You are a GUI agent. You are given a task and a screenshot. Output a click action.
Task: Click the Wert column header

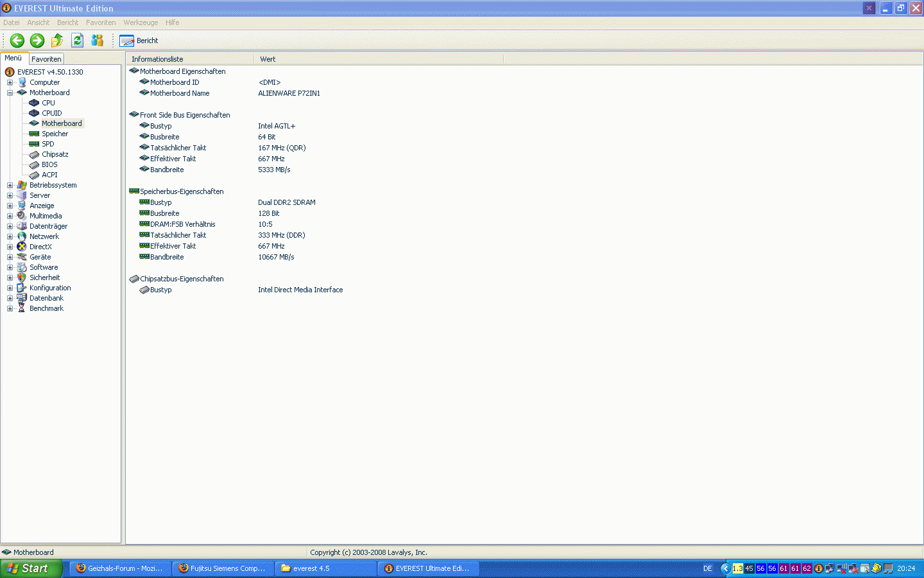pyautogui.click(x=379, y=59)
